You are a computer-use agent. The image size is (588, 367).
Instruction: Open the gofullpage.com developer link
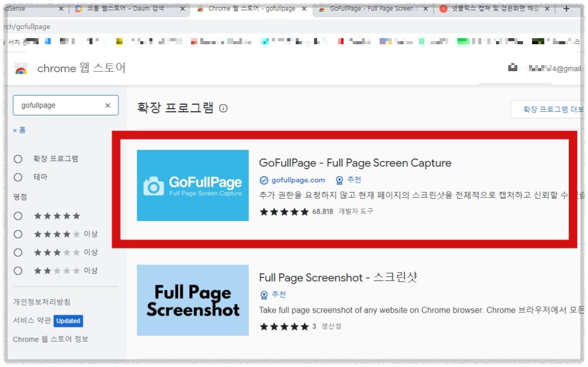[298, 180]
